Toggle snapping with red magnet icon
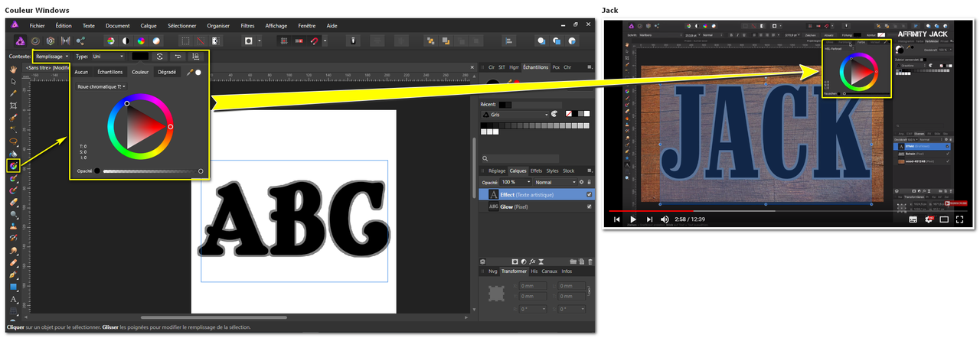The image size is (980, 338). pos(314,41)
